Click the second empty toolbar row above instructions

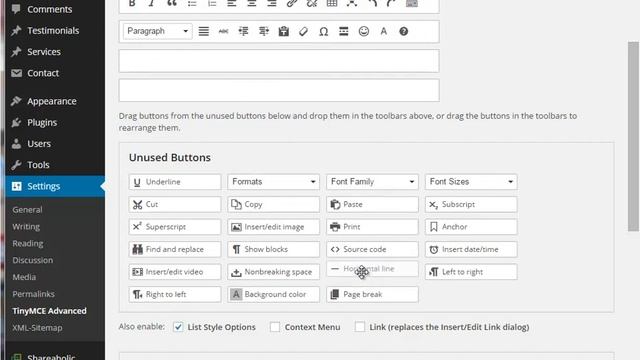[x=279, y=90]
